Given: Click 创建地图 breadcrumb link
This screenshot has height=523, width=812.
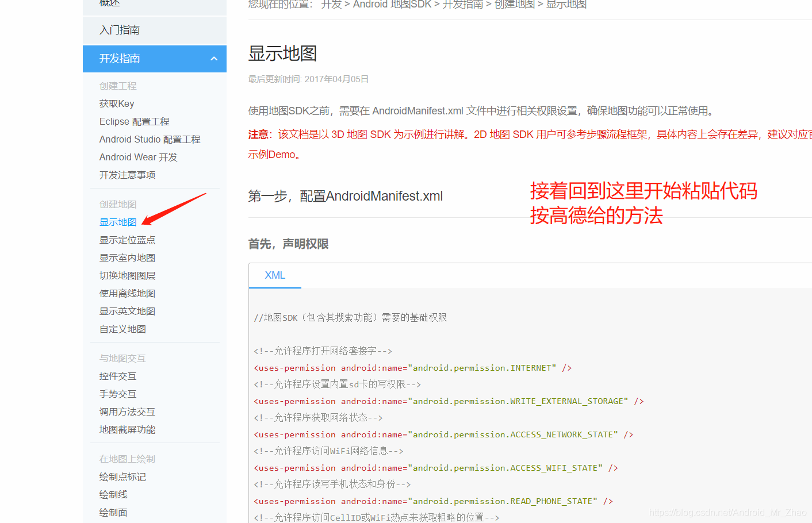Looking at the screenshot, I should (515, 5).
